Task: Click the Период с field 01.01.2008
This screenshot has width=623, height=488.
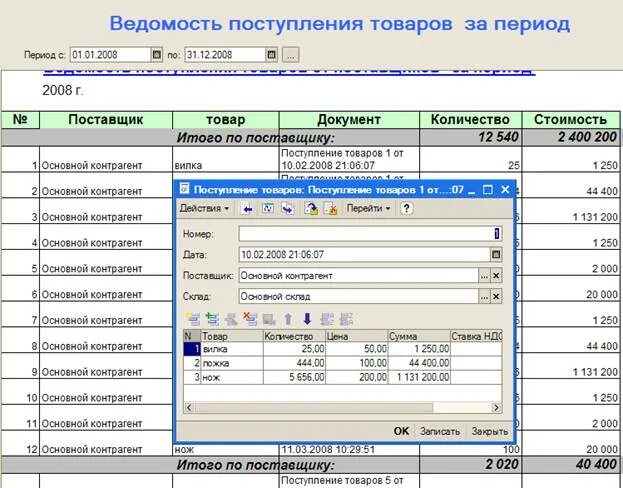Action: (110, 54)
